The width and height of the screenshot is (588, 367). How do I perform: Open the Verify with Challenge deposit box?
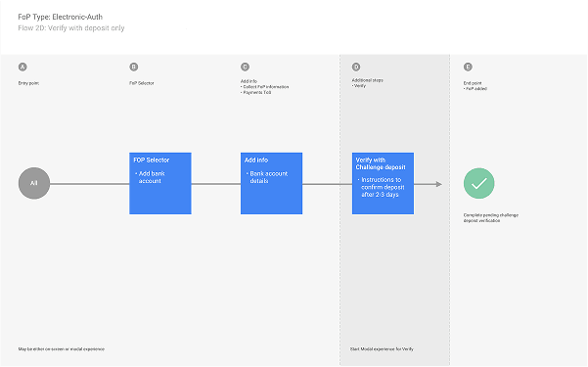(383, 184)
